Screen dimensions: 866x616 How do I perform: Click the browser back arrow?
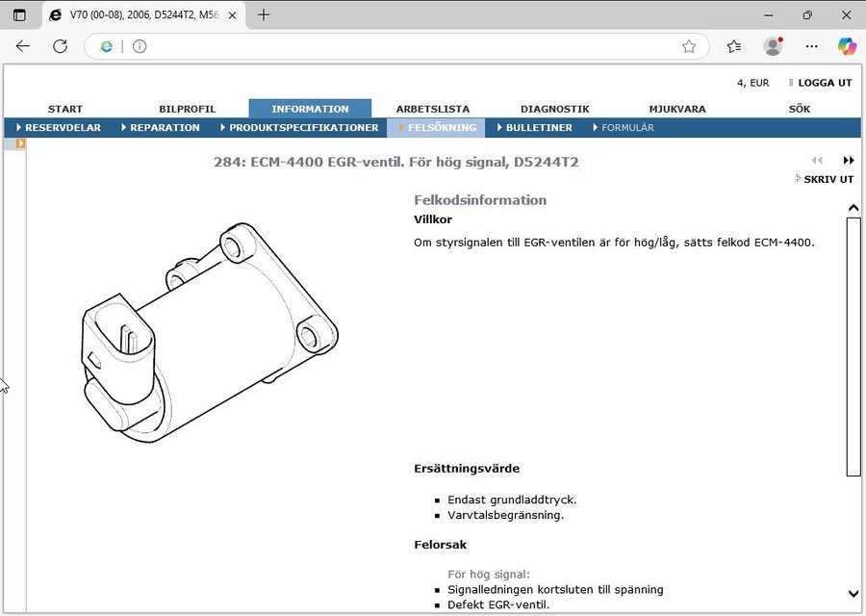[x=23, y=46]
